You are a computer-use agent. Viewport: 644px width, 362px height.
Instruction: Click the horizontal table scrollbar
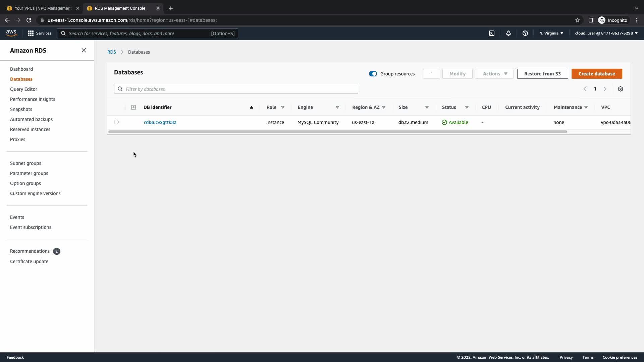click(337, 132)
